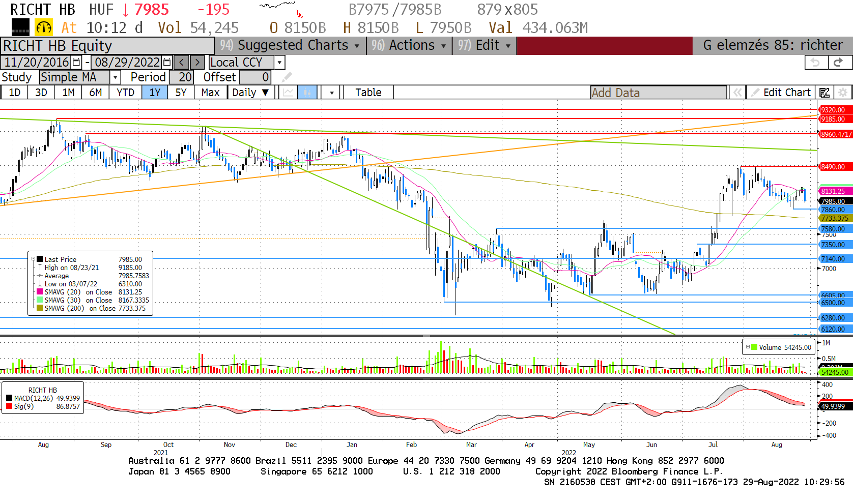Expand the Local CCY currency dropdown
The image size is (853, 504).
click(x=279, y=63)
